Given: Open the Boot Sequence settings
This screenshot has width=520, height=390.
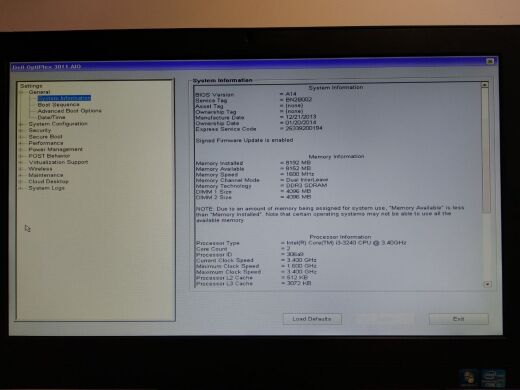Looking at the screenshot, I should pos(59,105).
